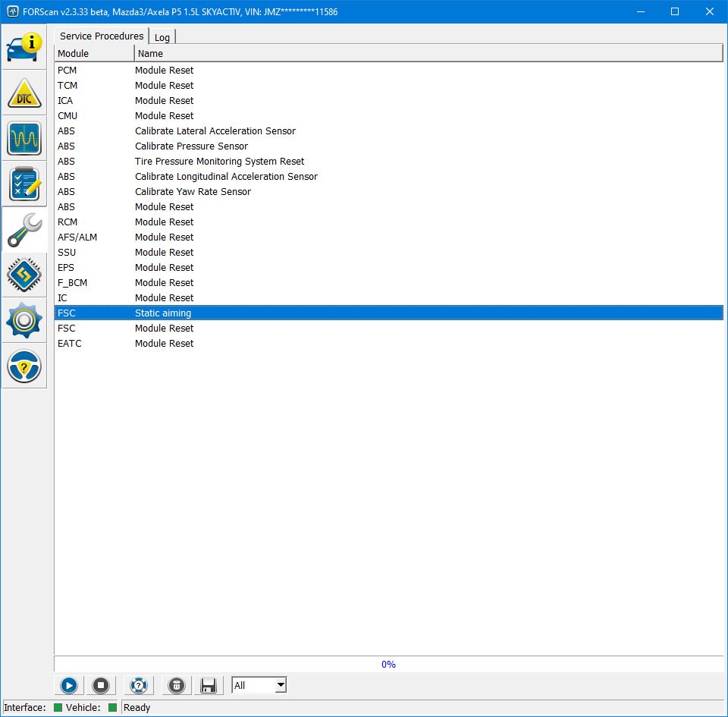The height and width of the screenshot is (717, 728).
Task: Select F_BCM Module Reset row
Action: (388, 283)
